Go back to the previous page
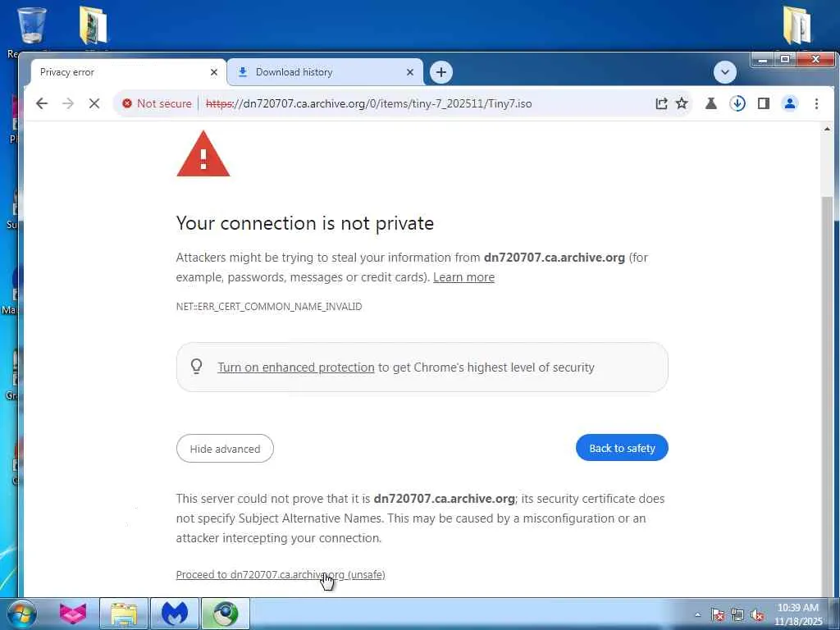 42,103
